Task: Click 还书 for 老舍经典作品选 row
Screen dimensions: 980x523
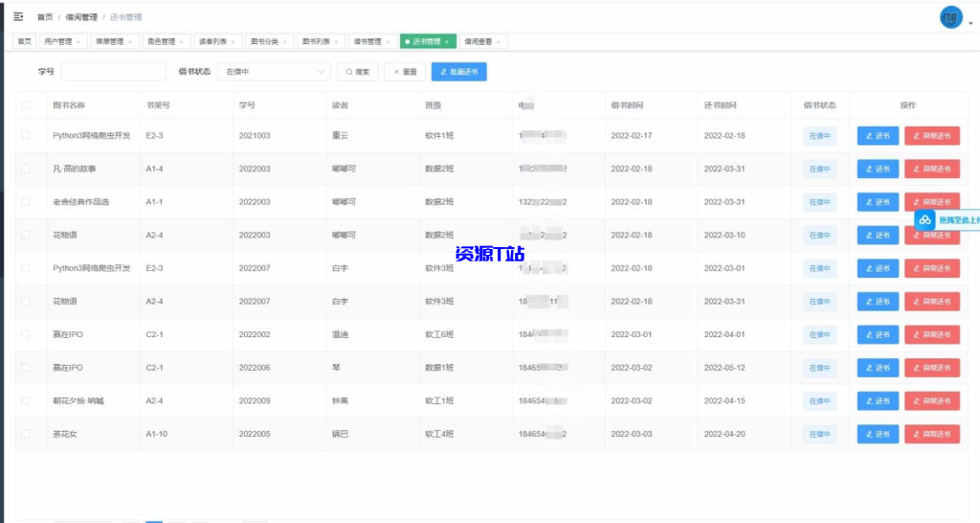Action: tap(878, 202)
